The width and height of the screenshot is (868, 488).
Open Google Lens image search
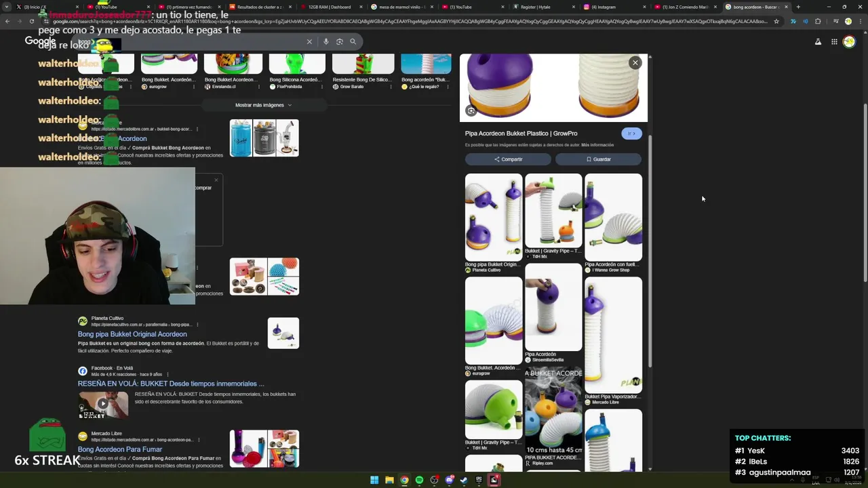(340, 41)
